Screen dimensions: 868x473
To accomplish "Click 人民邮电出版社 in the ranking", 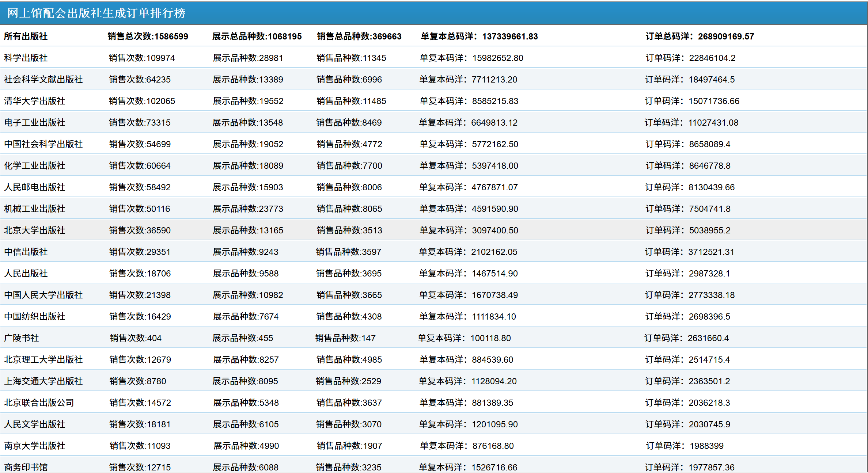I will (x=35, y=187).
